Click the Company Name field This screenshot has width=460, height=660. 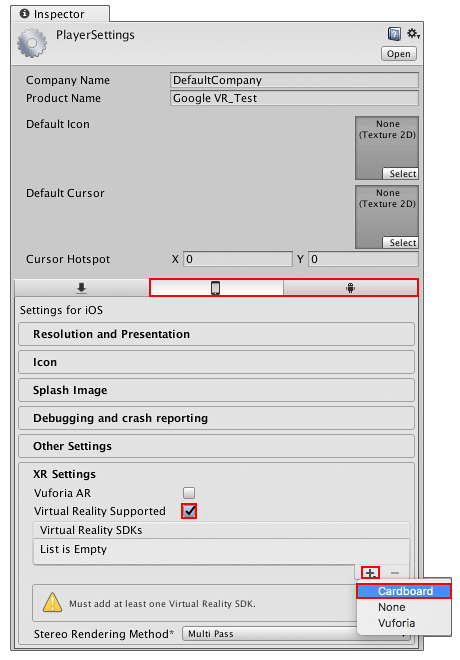tap(294, 80)
